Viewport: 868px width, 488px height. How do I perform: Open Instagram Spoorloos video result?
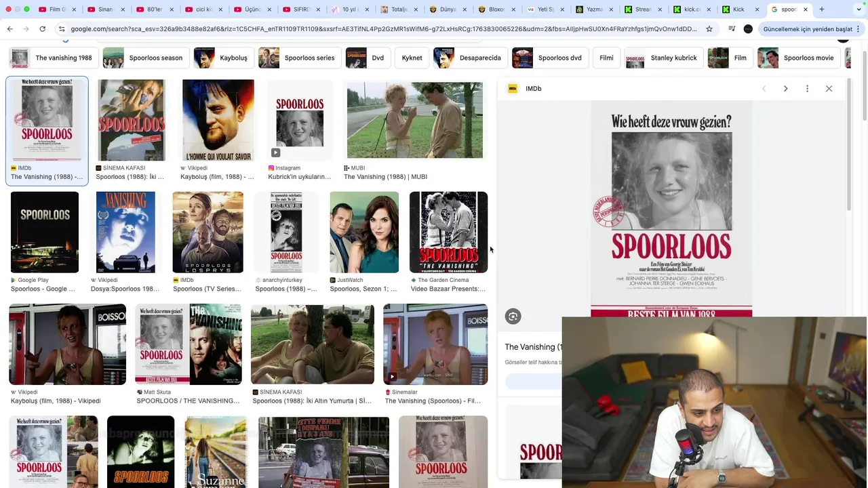[x=300, y=120]
